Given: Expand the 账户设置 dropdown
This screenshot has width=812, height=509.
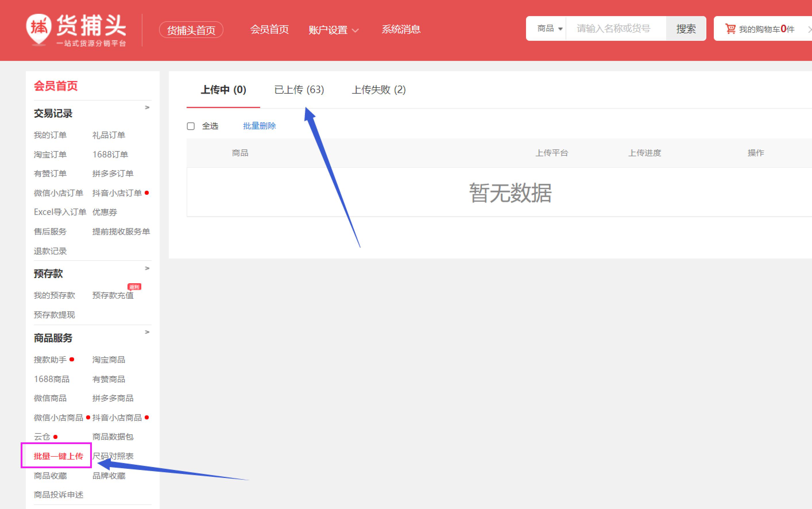Looking at the screenshot, I should [333, 30].
